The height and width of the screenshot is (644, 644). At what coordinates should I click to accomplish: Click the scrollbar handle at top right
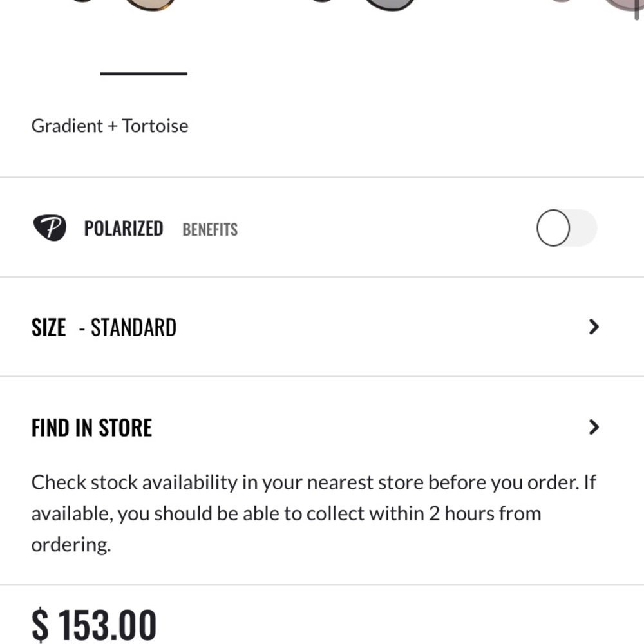coord(638,8)
